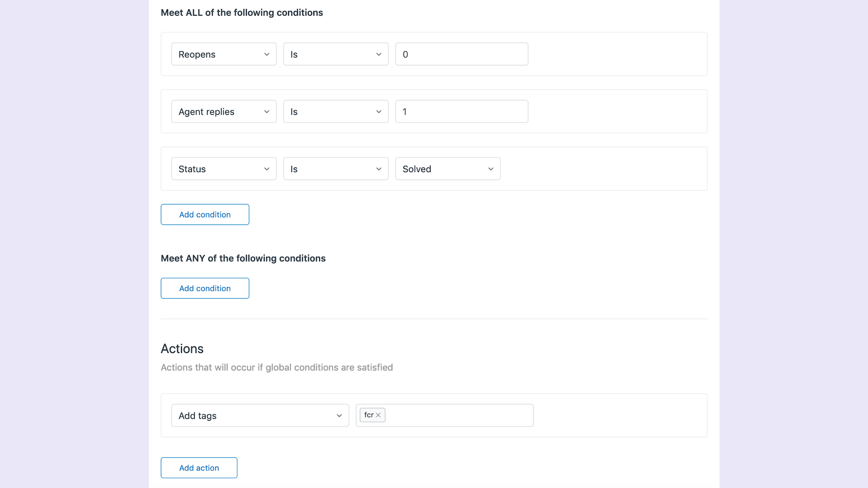The height and width of the screenshot is (488, 868).
Task: Click the chevron on the Add tags selector
Action: click(339, 415)
